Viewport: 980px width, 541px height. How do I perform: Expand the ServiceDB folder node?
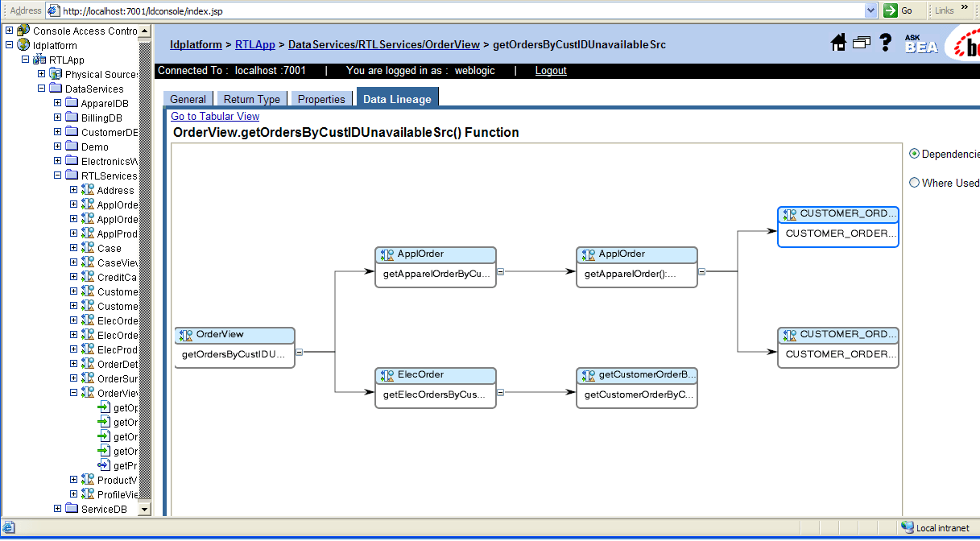click(x=58, y=509)
